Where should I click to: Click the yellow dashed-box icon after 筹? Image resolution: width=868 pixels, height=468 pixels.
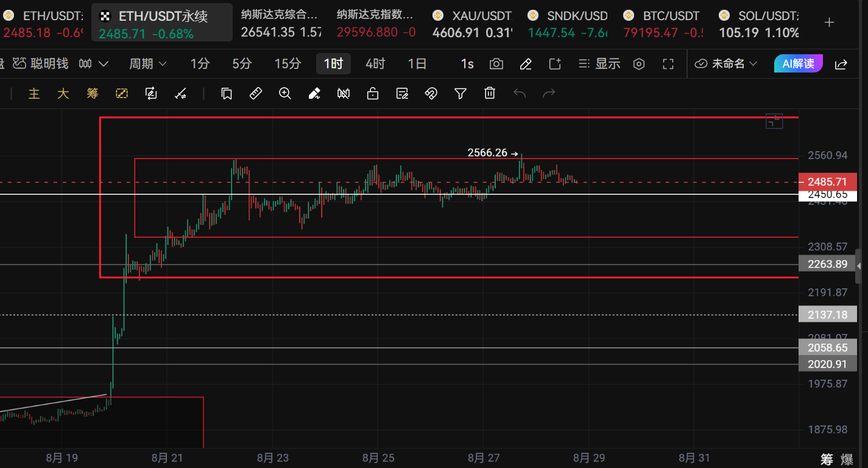coord(122,93)
